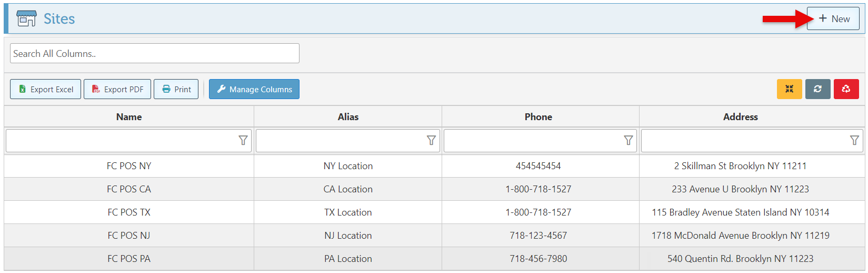
Task: Select the FC POS PA row
Action: click(x=129, y=259)
